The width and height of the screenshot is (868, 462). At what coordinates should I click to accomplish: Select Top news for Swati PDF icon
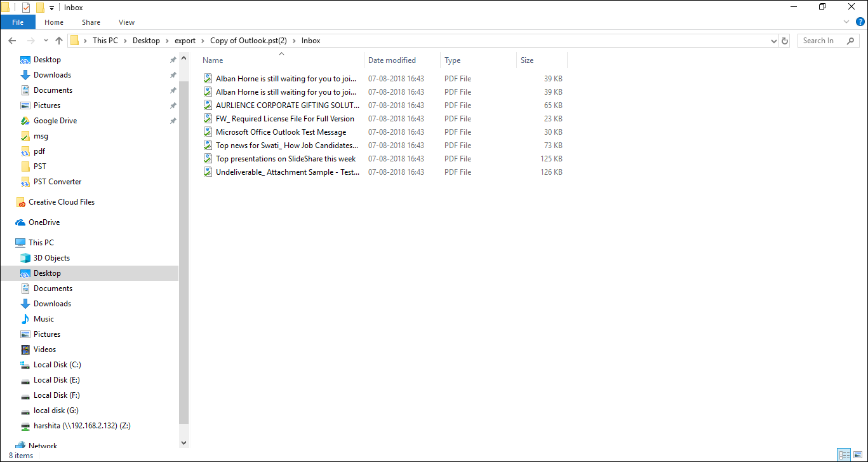pyautogui.click(x=208, y=146)
